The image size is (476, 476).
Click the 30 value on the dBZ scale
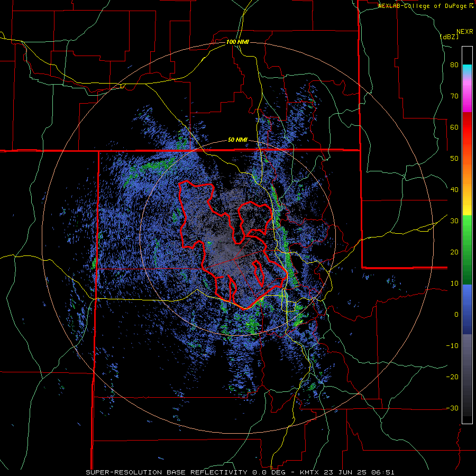tap(454, 221)
